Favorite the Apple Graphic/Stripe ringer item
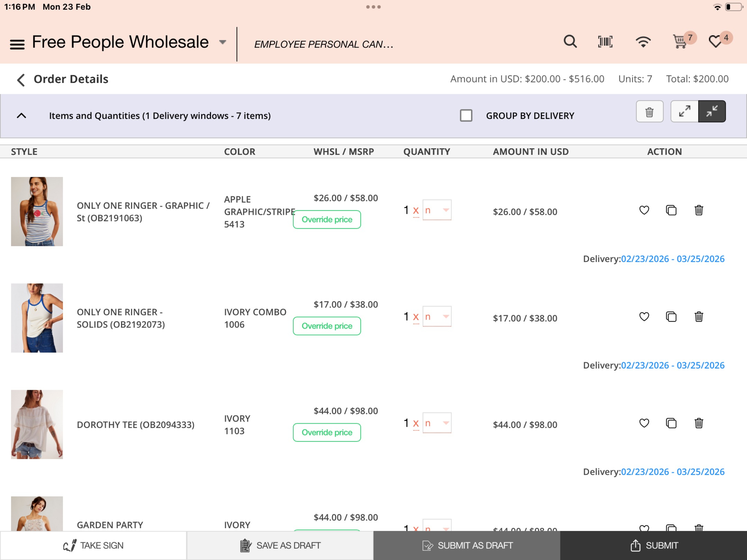Viewport: 747px width, 560px height. [644, 210]
